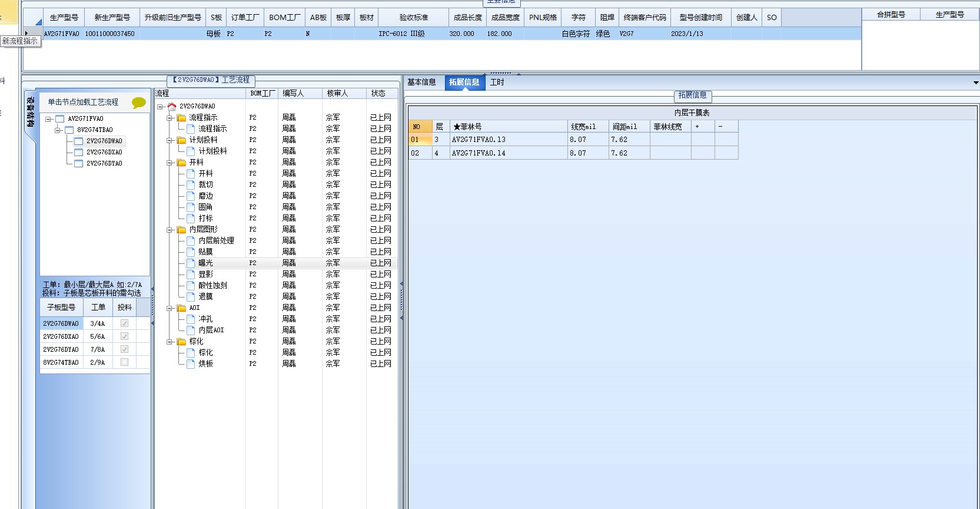Viewport: 980px width, 509px height.
Task: Collapse the 开料 folder
Action: point(170,163)
